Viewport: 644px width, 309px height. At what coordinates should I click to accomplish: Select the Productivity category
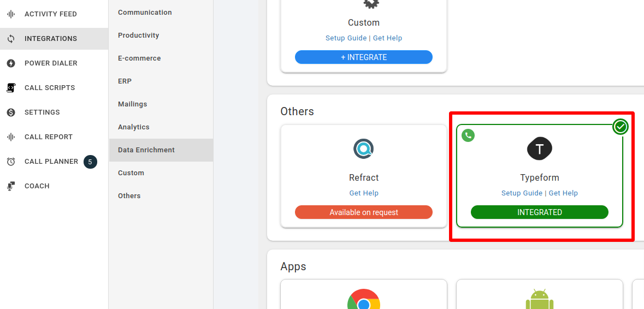161,35
